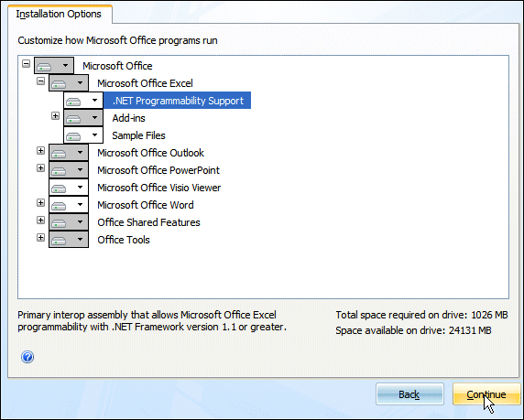This screenshot has width=524, height=420.
Task: Collapse the Microsoft Office root node
Action: click(x=26, y=63)
